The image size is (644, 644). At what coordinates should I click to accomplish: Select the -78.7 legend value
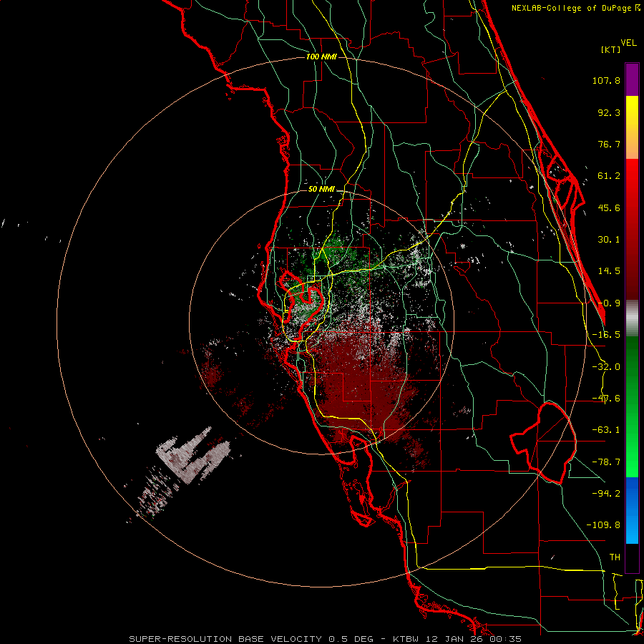coord(606,462)
